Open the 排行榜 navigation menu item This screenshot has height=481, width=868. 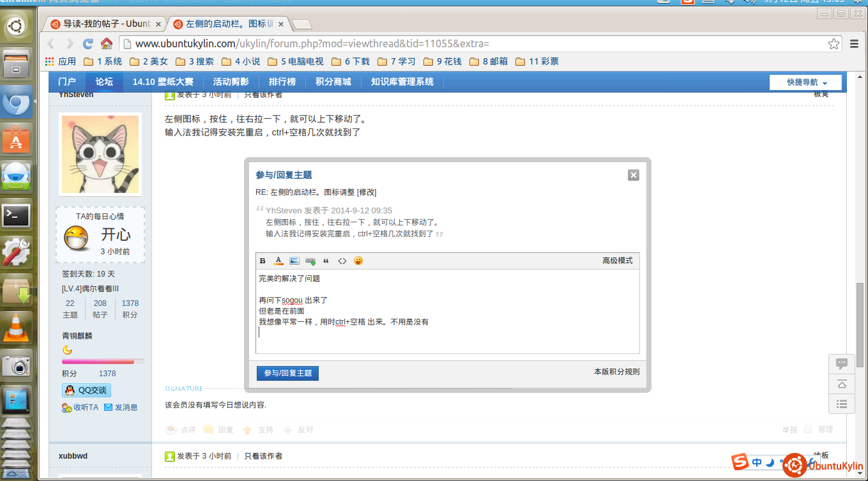click(x=282, y=82)
